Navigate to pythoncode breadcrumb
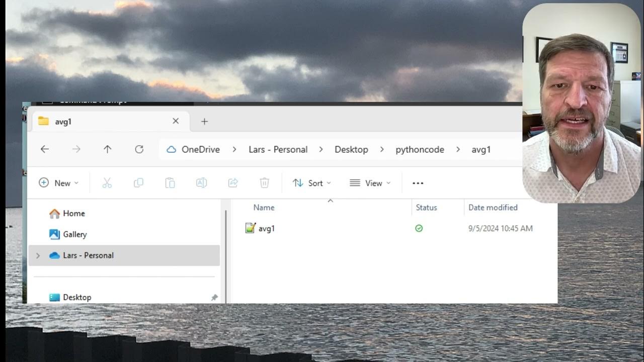Image resolution: width=644 pixels, height=362 pixels. (420, 149)
